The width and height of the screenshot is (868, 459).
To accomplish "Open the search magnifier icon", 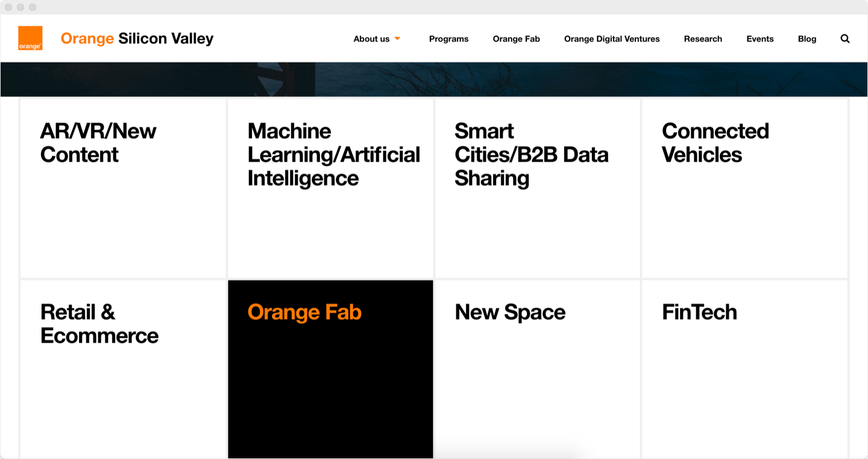I will pos(845,39).
